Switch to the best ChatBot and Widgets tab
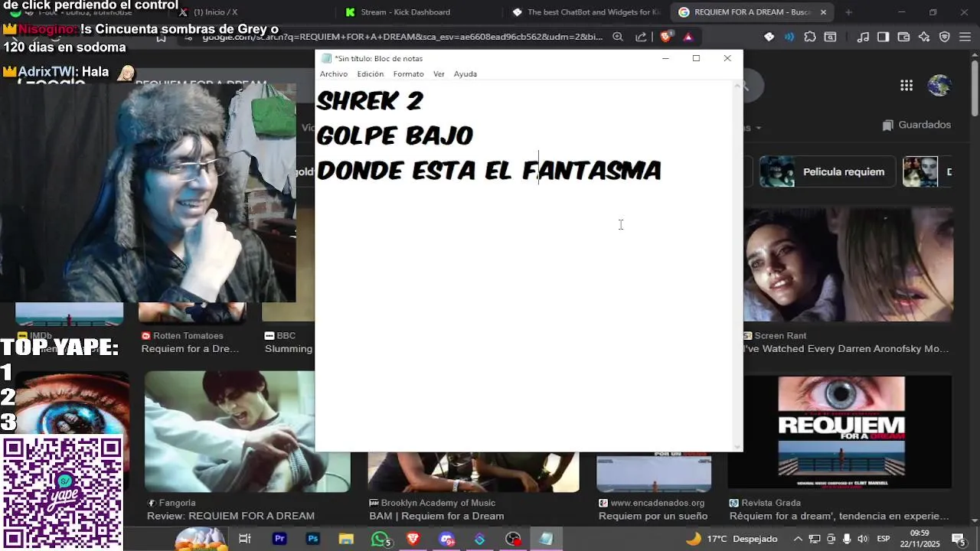Screen dimensions: 980x551 point(586,12)
